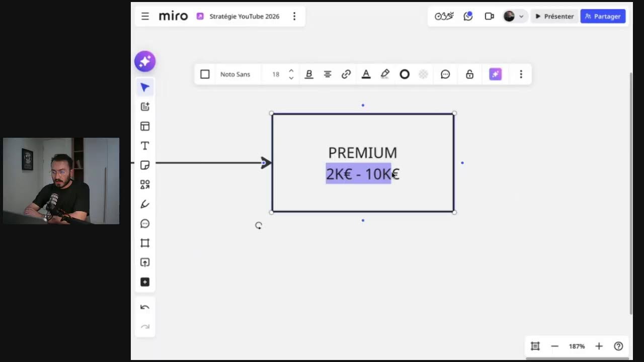Click the vertical scrollbar of the board

[x=631, y=194]
